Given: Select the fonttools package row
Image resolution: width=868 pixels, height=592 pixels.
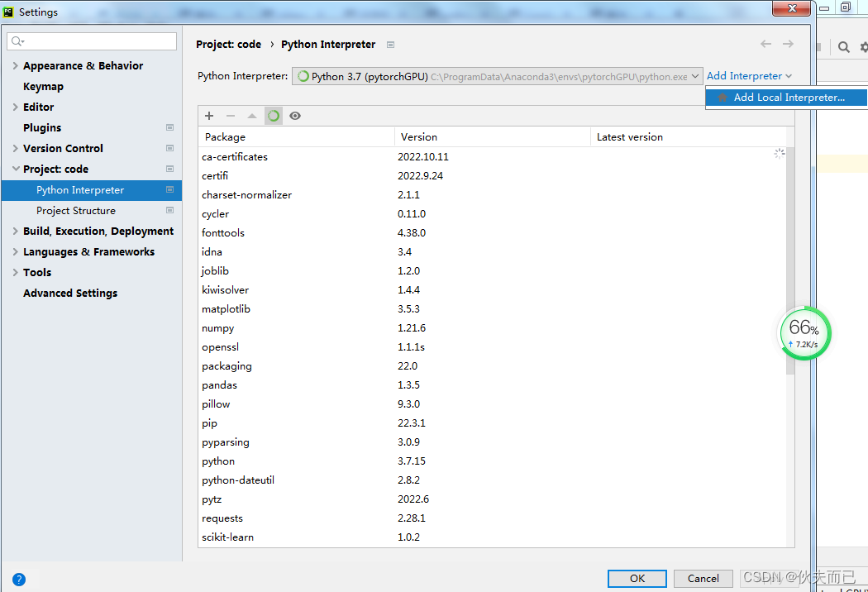Looking at the screenshot, I should pos(492,232).
